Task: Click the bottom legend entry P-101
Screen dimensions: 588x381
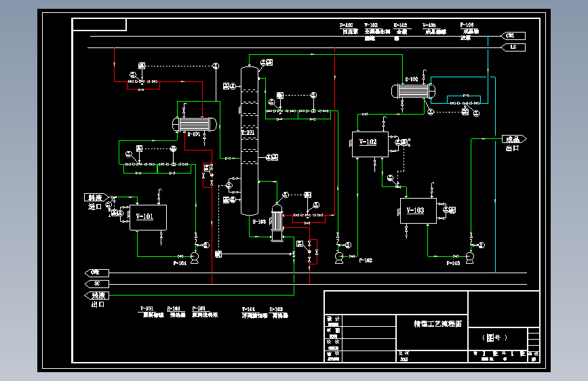Action: (x=205, y=312)
